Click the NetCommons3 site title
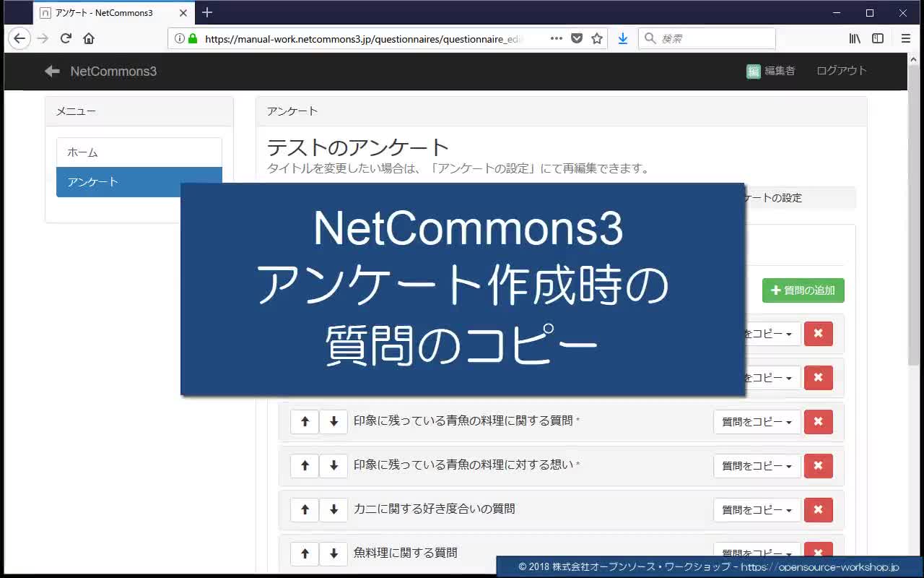Screen dimensions: 924x578 tap(113, 71)
